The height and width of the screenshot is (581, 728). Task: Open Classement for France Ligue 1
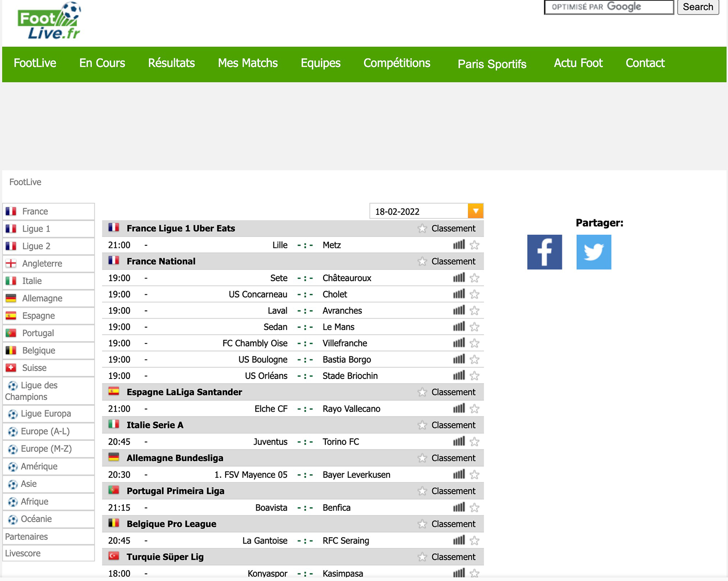453,228
